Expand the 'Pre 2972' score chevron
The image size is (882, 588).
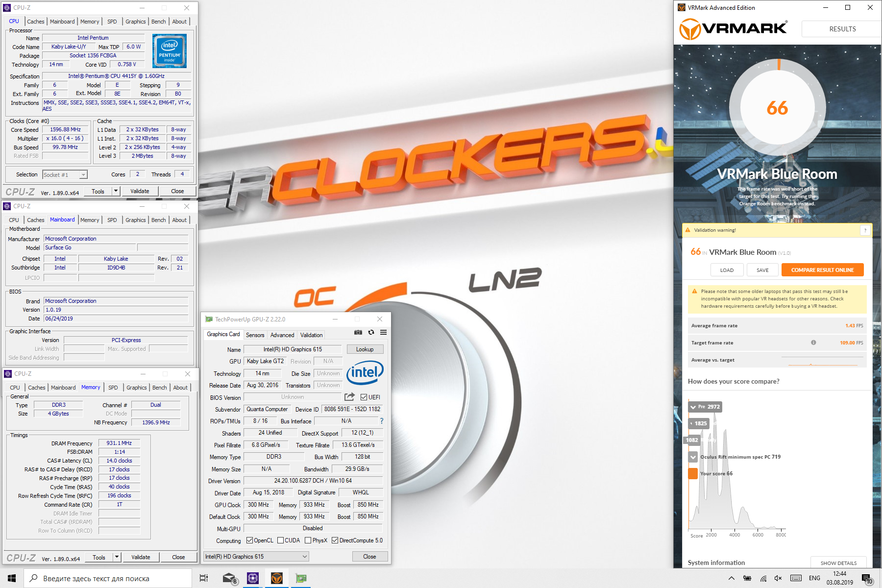(693, 407)
